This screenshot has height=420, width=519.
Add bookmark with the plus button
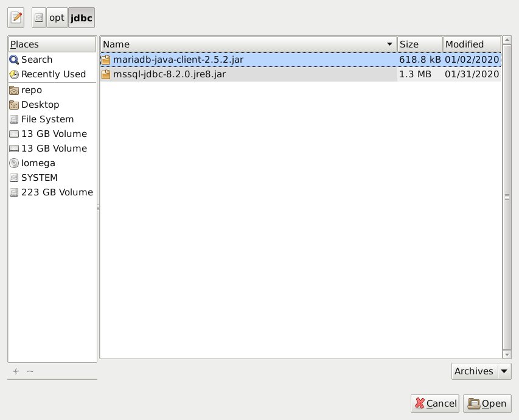click(x=16, y=371)
